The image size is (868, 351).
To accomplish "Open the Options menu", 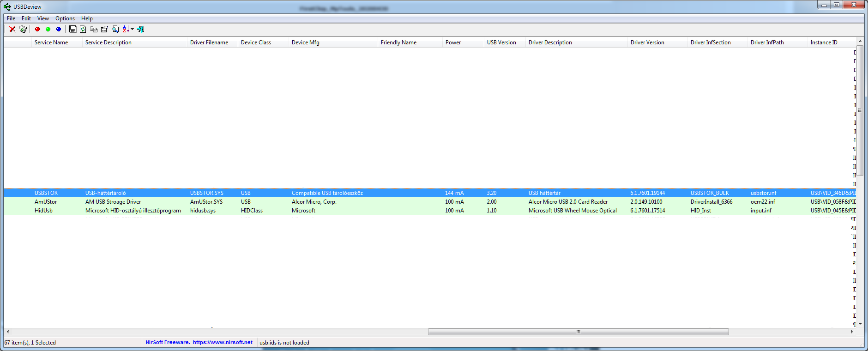I will pos(65,18).
